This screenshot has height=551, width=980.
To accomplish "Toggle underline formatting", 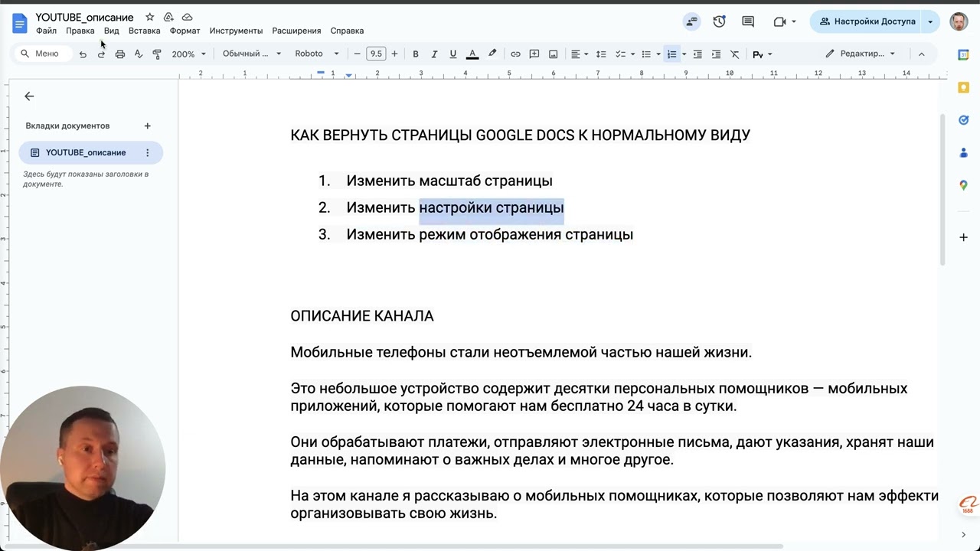I will (x=453, y=54).
